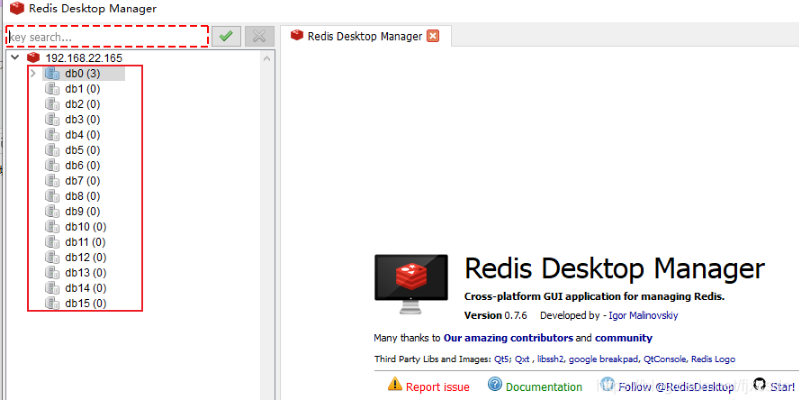Click the database icon of db3 (0)
The image size is (799, 404).
point(52,119)
